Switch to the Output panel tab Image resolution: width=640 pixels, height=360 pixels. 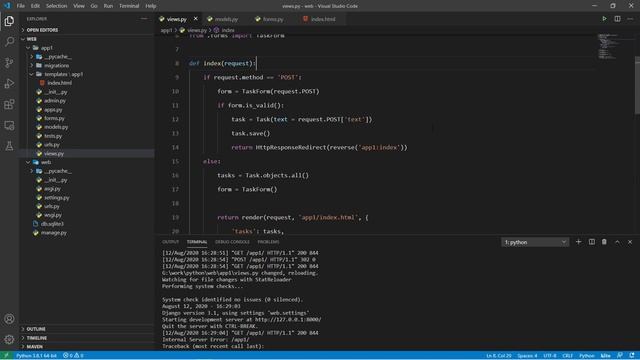tap(170, 242)
